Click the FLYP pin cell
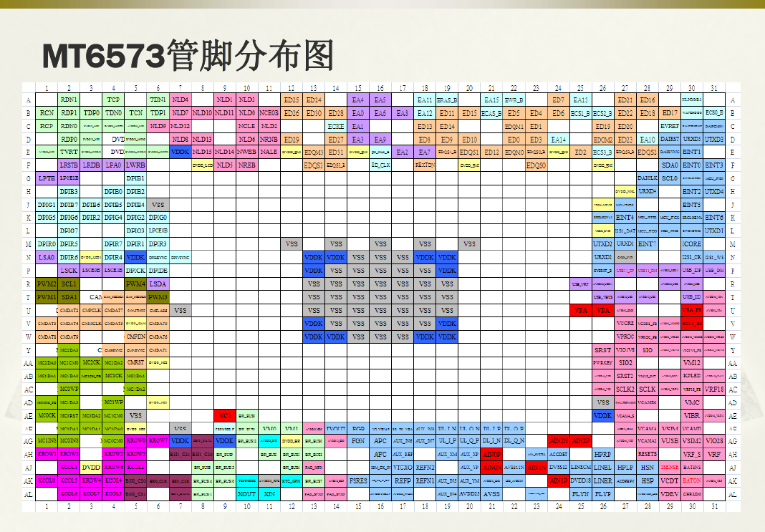 point(603,493)
